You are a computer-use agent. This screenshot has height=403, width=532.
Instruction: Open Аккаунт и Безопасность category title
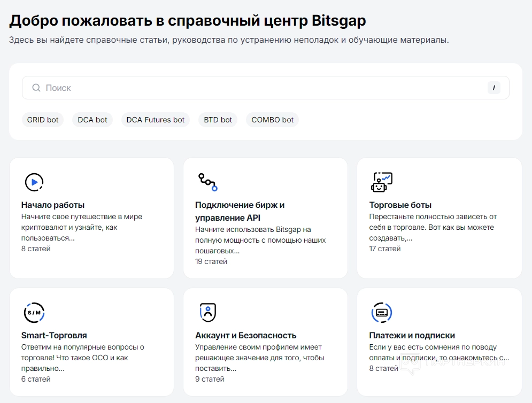coord(245,335)
